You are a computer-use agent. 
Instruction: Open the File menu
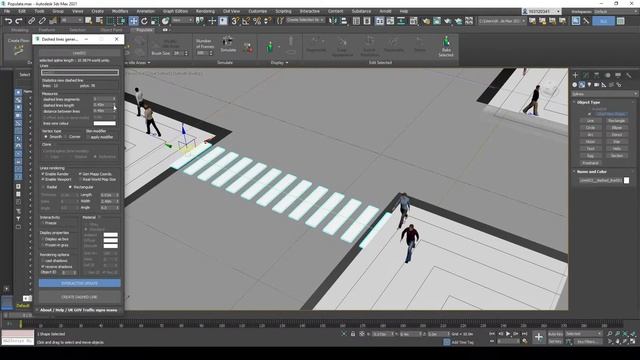point(7,11)
